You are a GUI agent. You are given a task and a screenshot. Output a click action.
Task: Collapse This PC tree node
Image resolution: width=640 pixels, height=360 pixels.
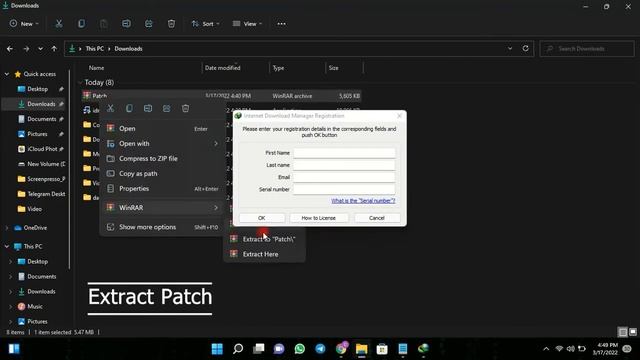7,247
